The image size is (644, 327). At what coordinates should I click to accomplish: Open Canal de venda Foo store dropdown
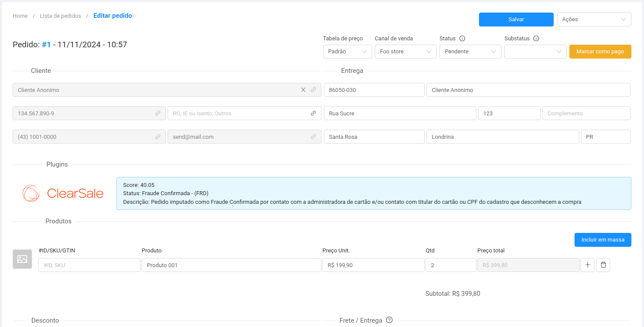(x=406, y=52)
